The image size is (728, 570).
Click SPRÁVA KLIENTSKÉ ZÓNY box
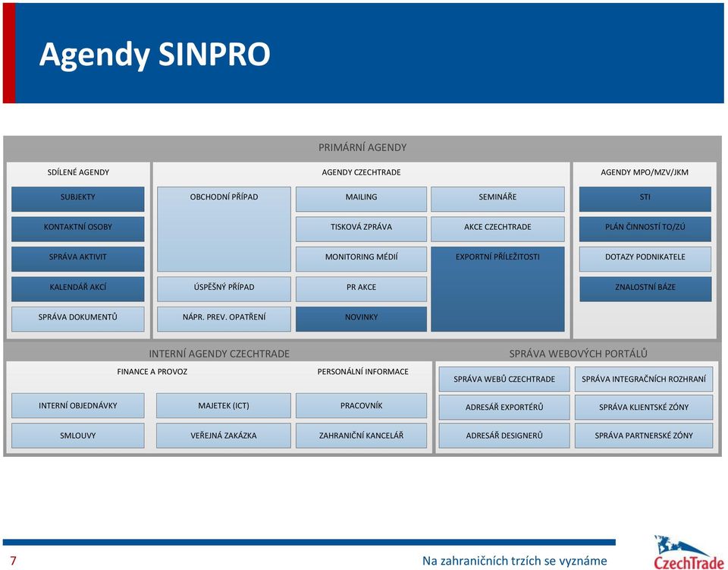pos(644,408)
